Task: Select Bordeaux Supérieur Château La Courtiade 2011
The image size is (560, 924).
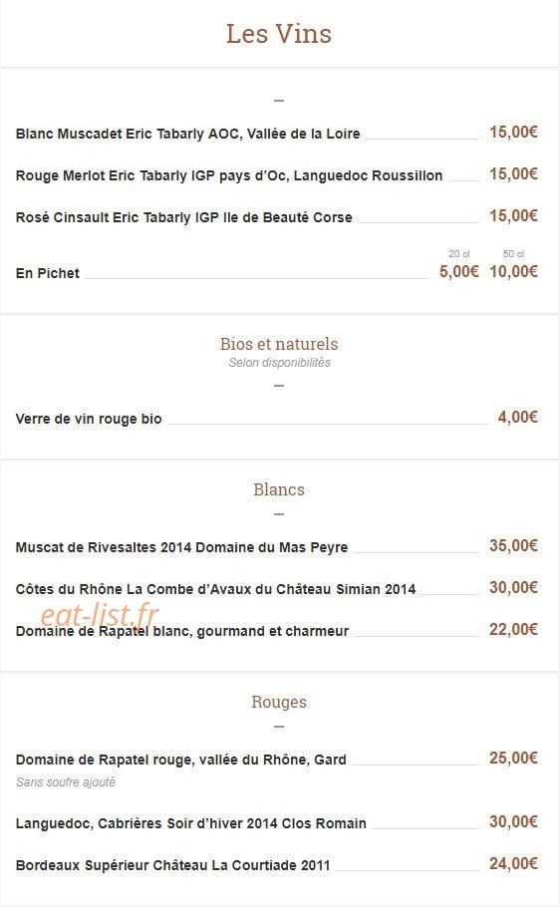Action: click(172, 865)
